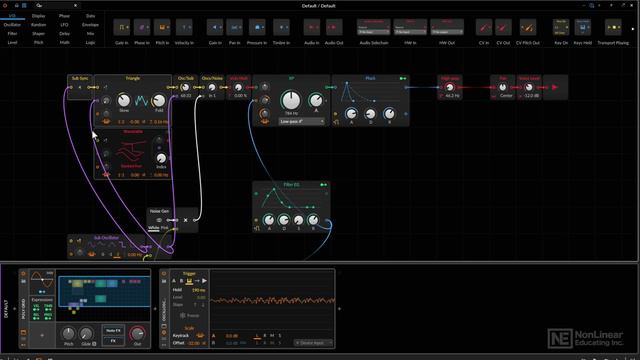The height and width of the screenshot is (360, 640).
Task: Open the Poly Grid FX chain
Action: tap(113, 340)
